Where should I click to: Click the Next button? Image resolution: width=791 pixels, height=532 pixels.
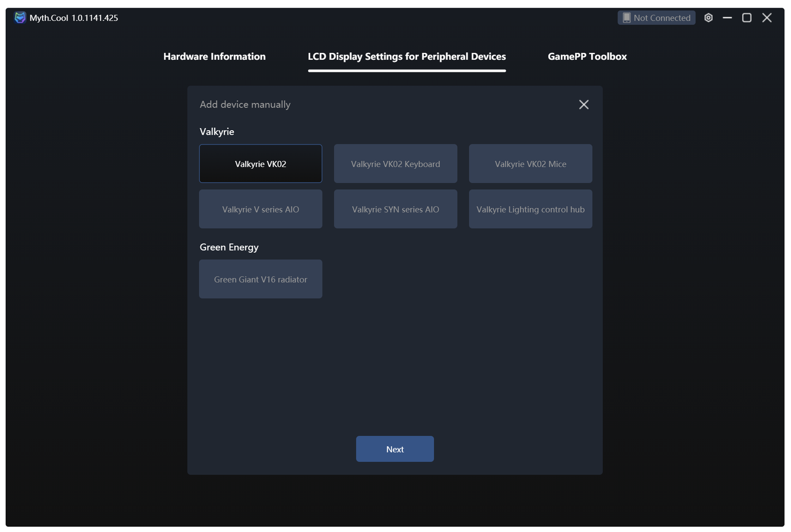pos(395,449)
